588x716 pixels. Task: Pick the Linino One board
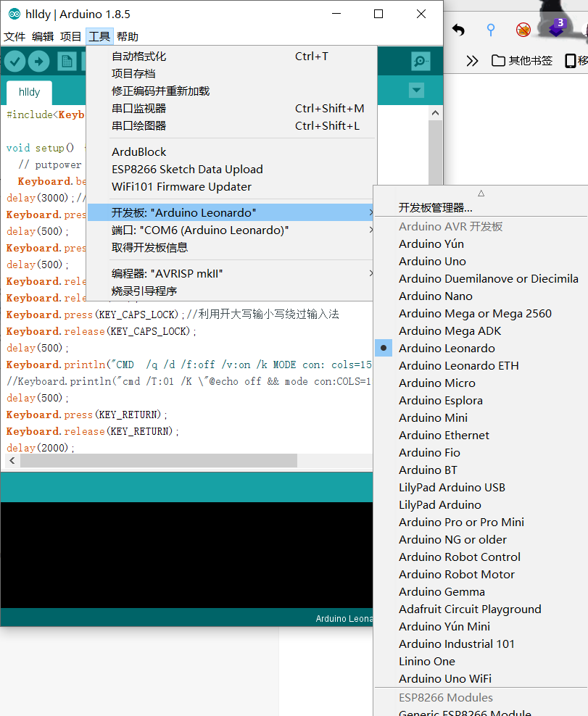click(x=481, y=661)
